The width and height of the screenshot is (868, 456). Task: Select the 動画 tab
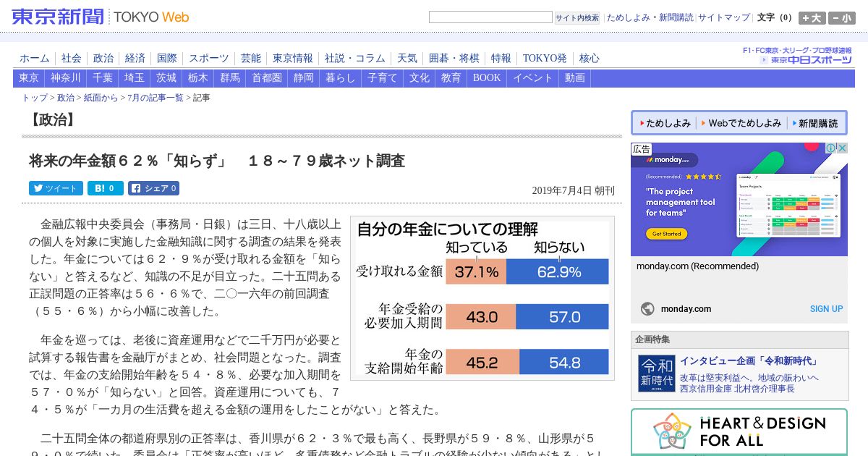(575, 78)
